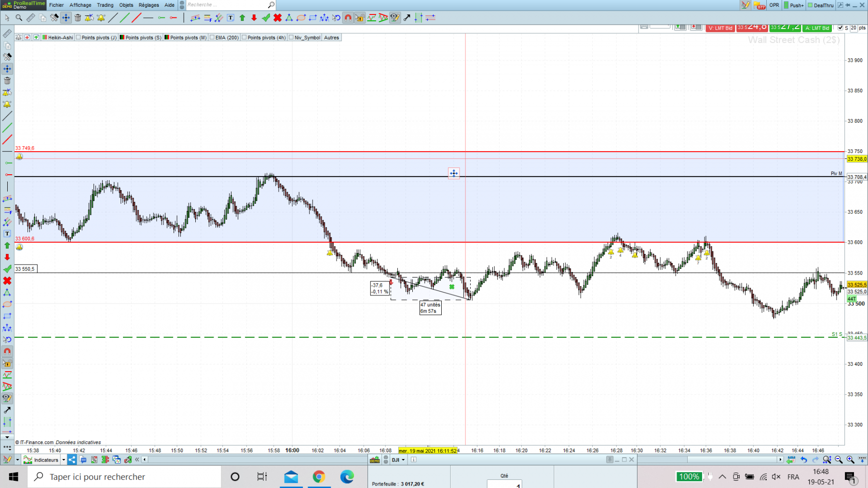Expand the DJI symbol dropdown
Viewport: 868px width, 488px height.
(403, 460)
